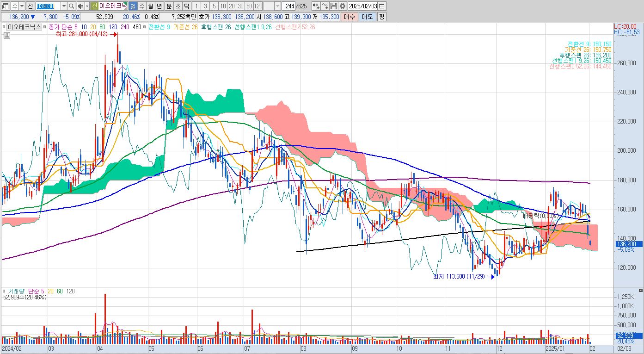The width and height of the screenshot is (644, 354).
Task: Click the magnifier stock search icon
Action: pos(72,6)
